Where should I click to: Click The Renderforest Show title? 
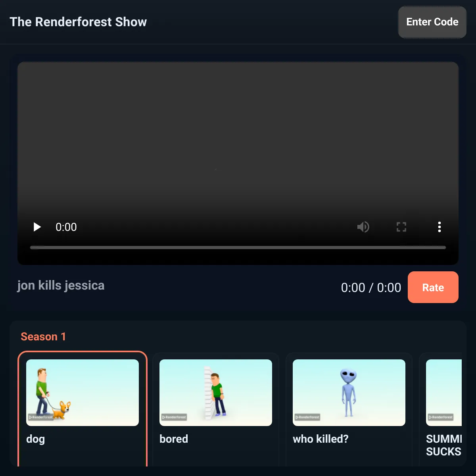tap(78, 22)
